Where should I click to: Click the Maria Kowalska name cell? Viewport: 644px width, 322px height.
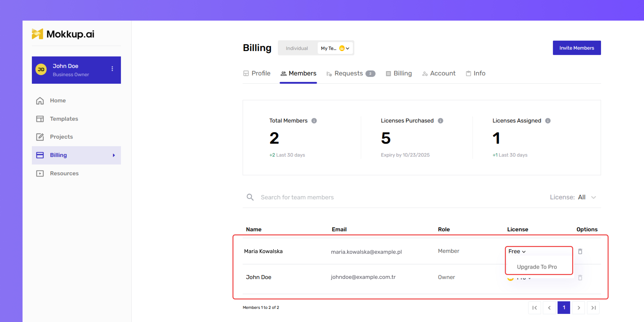coord(263,251)
